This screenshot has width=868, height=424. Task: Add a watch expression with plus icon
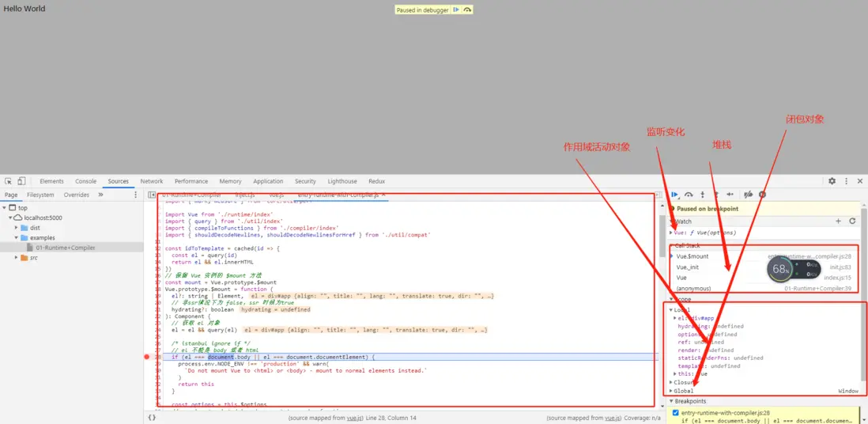pos(838,221)
